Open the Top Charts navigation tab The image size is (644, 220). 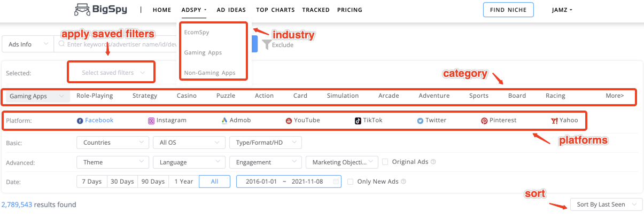pyautogui.click(x=275, y=10)
